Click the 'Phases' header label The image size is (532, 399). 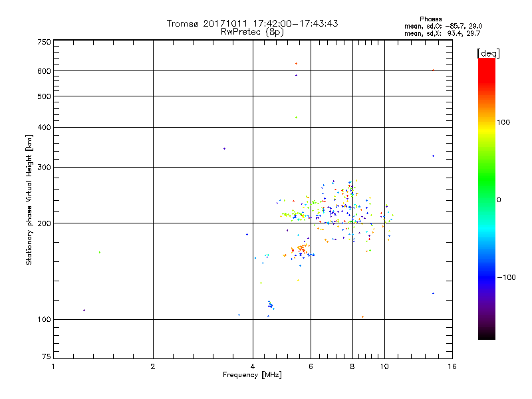[430, 19]
